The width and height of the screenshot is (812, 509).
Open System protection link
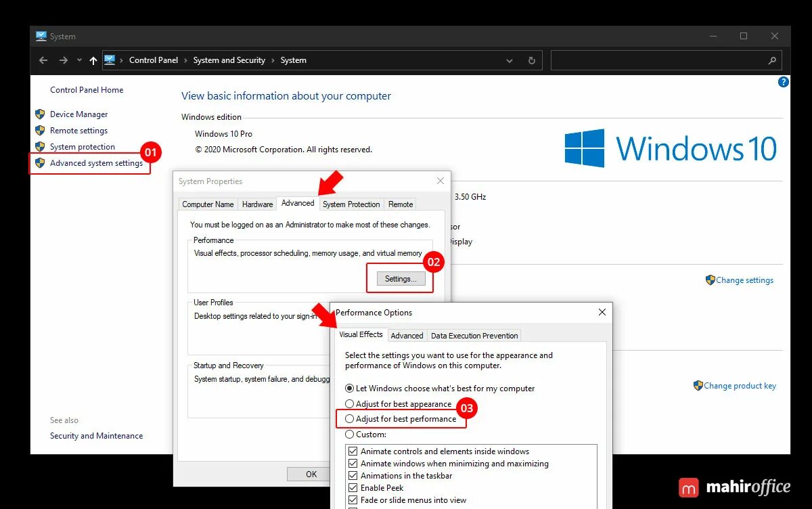point(83,147)
